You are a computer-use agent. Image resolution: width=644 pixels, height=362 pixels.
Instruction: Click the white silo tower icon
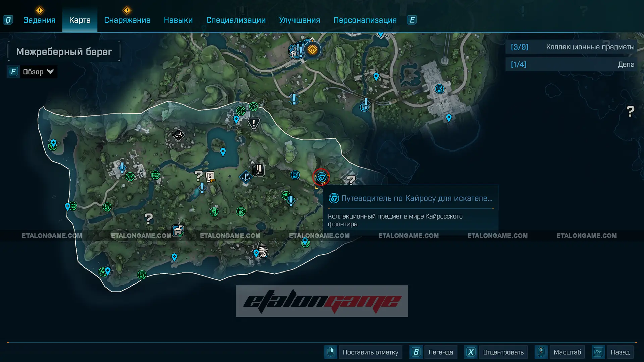click(x=258, y=170)
